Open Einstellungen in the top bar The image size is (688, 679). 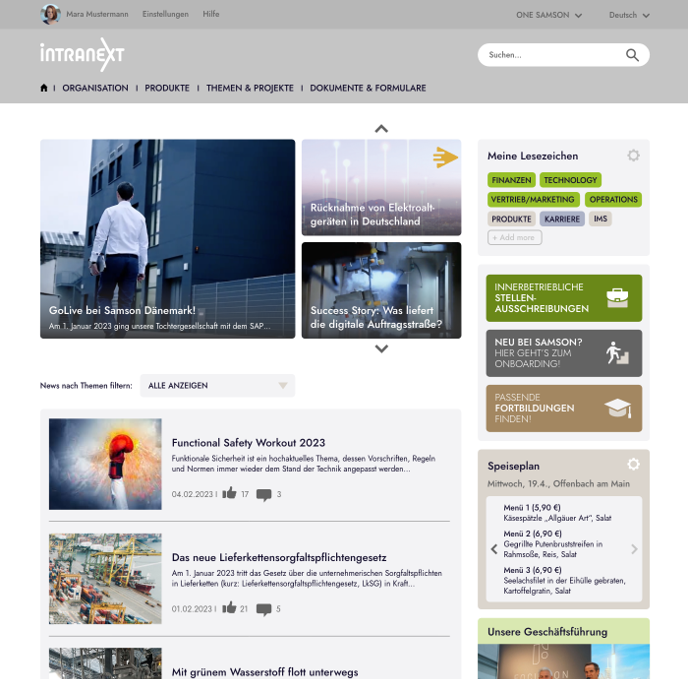tap(165, 14)
